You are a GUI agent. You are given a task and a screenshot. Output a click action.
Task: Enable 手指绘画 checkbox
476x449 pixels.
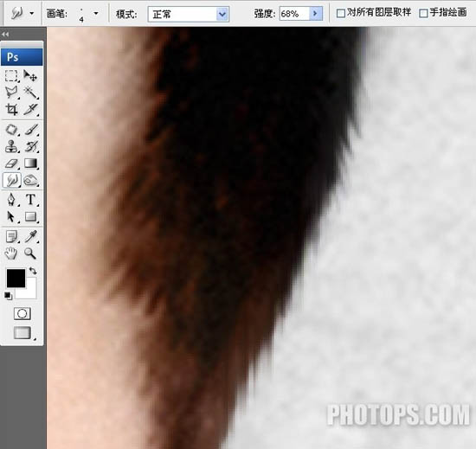(423, 13)
